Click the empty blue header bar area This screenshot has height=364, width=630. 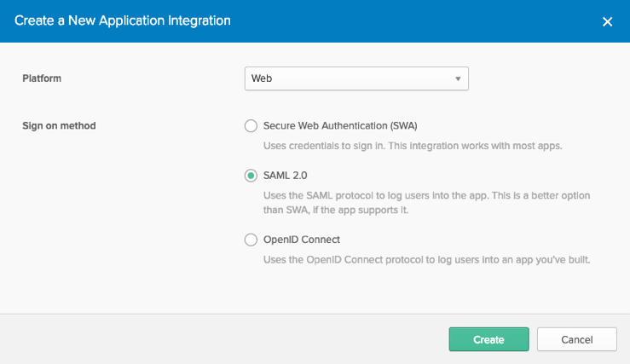point(409,20)
